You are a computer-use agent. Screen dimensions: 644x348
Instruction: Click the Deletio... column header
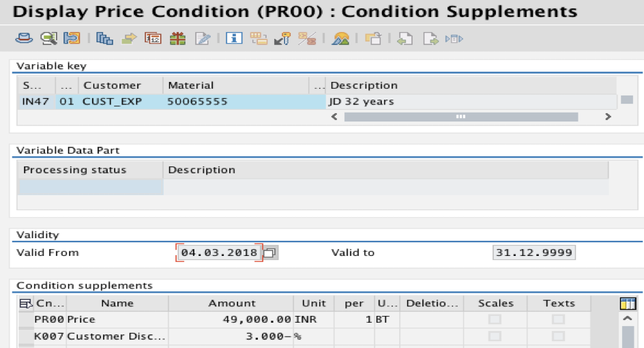coord(431,303)
